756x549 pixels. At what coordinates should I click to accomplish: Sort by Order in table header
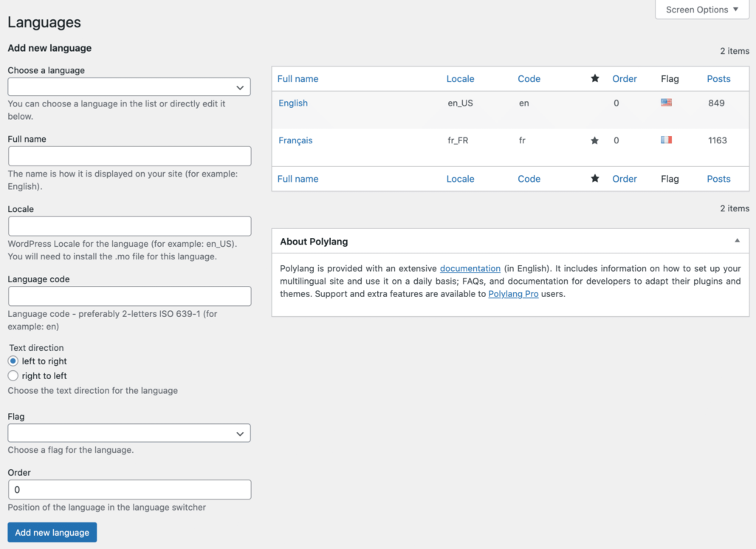coord(625,78)
